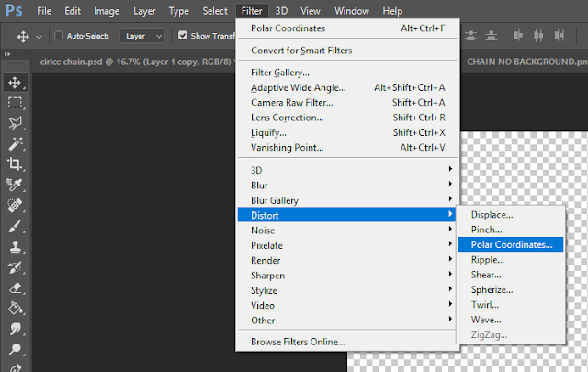Expand the Pixelate filter submenu
Viewport: 588px width, 372px height.
[x=347, y=245]
